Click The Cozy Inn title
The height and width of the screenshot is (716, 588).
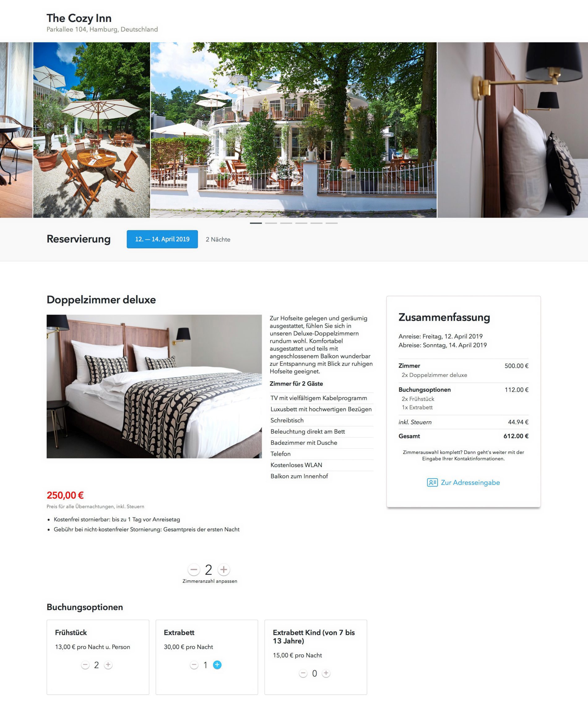pos(79,18)
